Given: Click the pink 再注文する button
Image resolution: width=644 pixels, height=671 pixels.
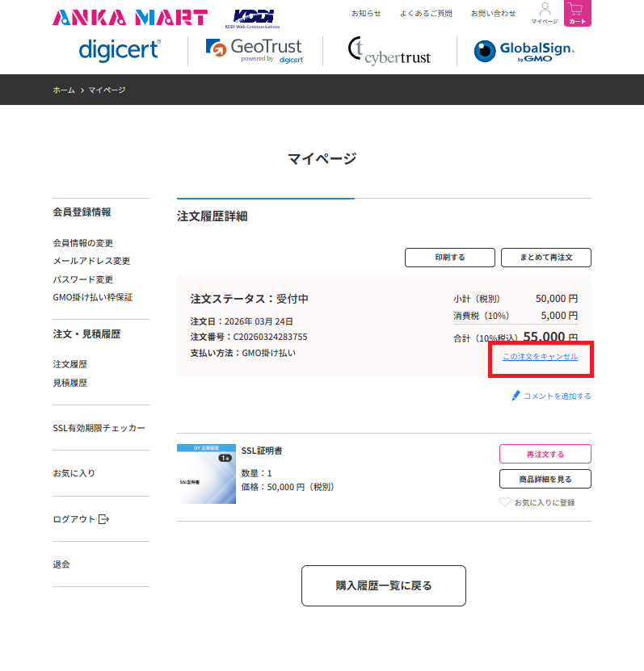Looking at the screenshot, I should (545, 454).
